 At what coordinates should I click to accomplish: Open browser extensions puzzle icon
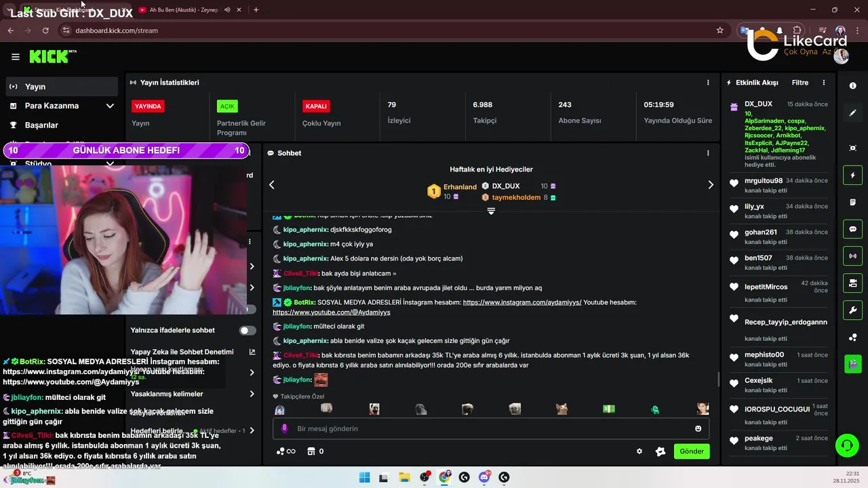click(797, 30)
